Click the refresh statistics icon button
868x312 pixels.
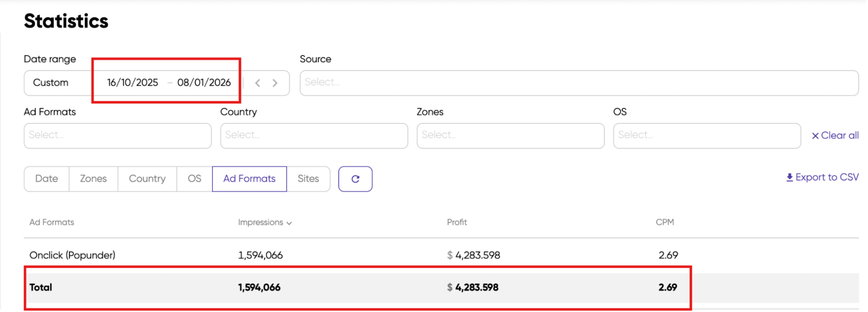click(355, 179)
